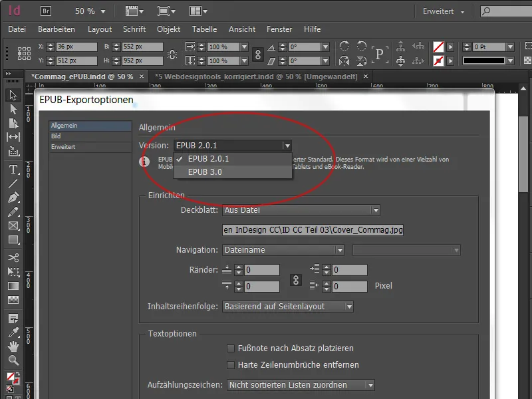Click the black stroke style preview
Screen dimensions: 532x399
pyautogui.click(x=484, y=61)
